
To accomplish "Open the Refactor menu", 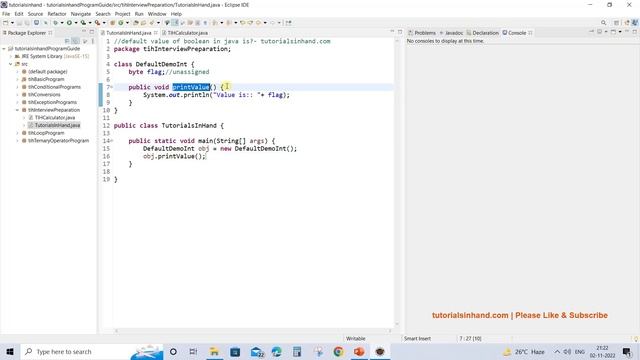I will coord(57,14).
